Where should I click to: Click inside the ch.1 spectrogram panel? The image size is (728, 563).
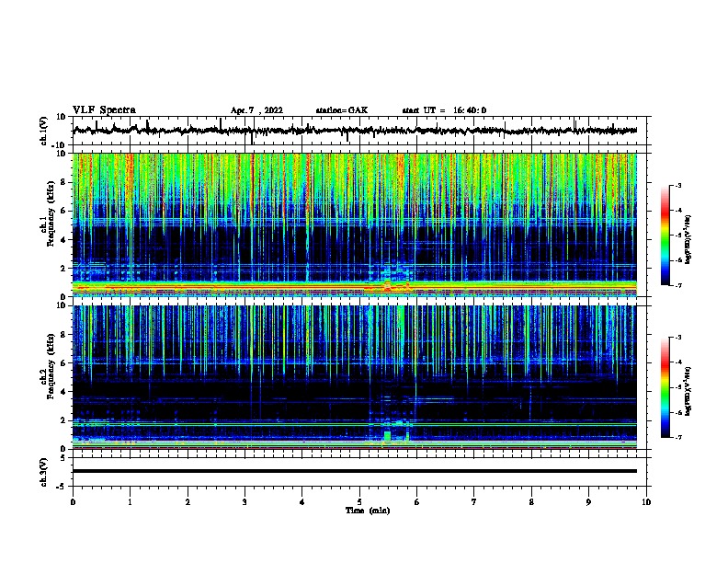point(355,224)
